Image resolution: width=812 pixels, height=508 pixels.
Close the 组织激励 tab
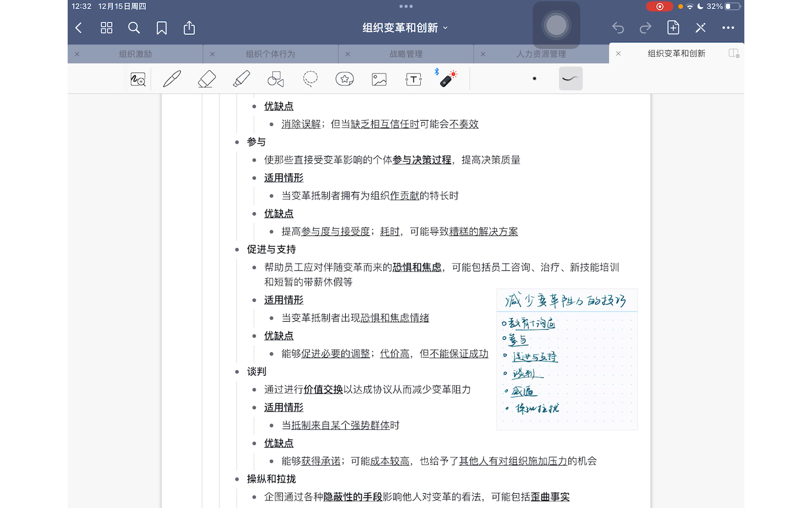[77, 54]
